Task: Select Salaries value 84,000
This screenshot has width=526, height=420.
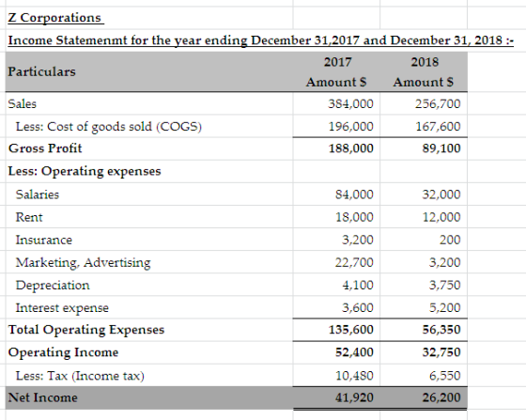Action: pos(354,194)
